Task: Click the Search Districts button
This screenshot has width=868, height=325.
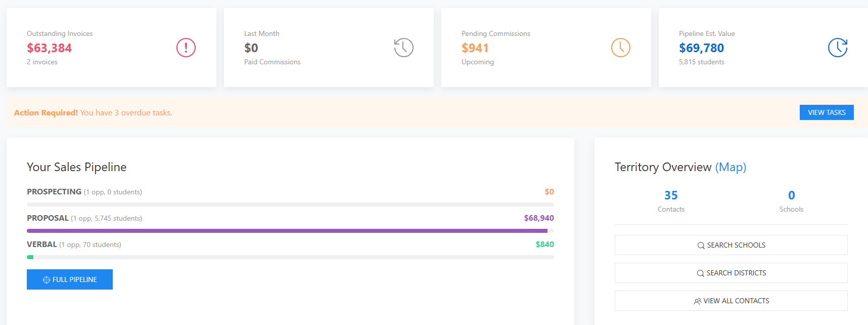Action: 731,273
